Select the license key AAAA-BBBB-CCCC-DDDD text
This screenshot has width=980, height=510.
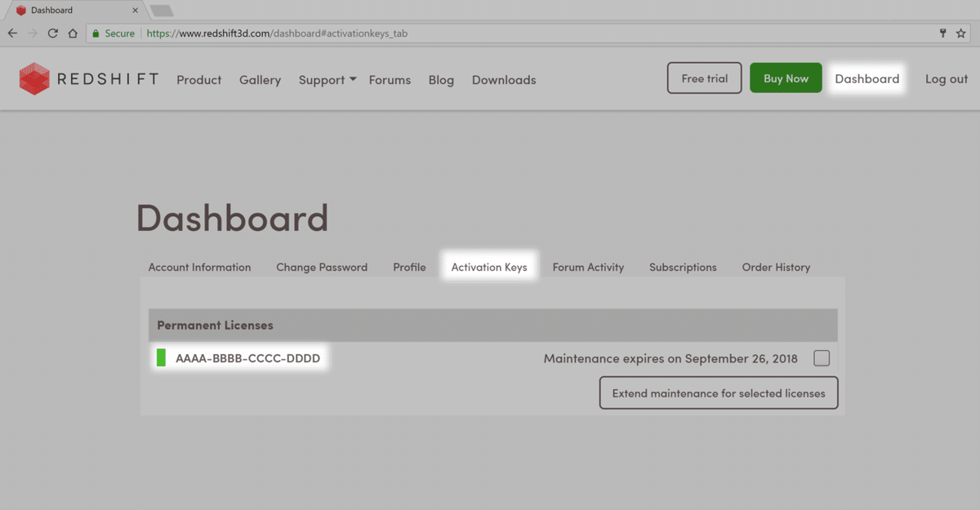248,357
